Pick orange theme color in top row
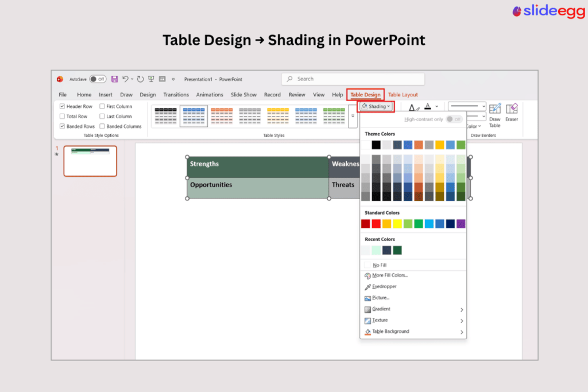The height and width of the screenshot is (392, 588). pyautogui.click(x=419, y=145)
